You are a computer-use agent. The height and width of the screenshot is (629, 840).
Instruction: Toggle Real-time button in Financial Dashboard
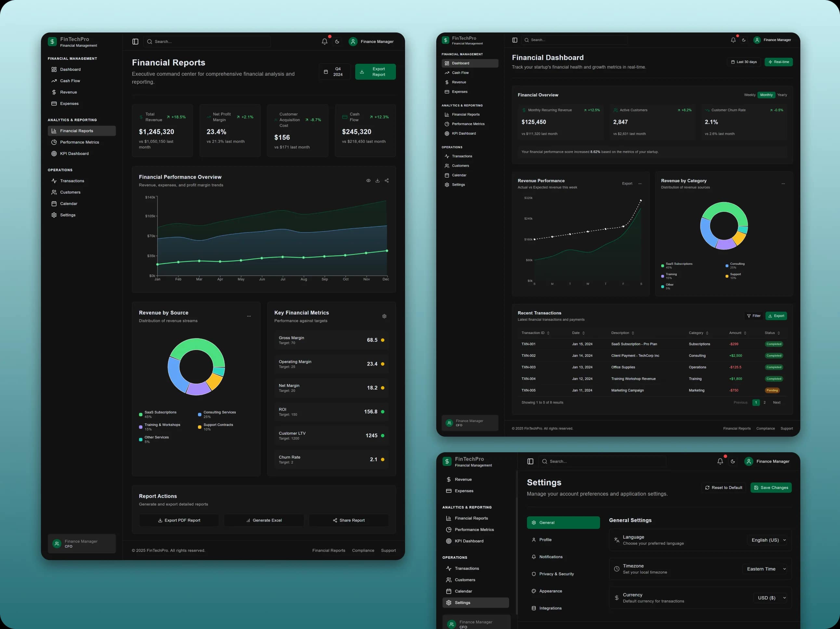[779, 62]
